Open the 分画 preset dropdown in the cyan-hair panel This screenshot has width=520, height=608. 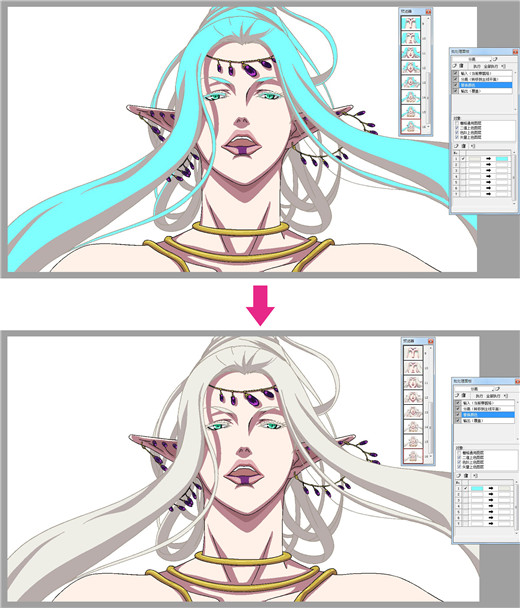(x=472, y=59)
